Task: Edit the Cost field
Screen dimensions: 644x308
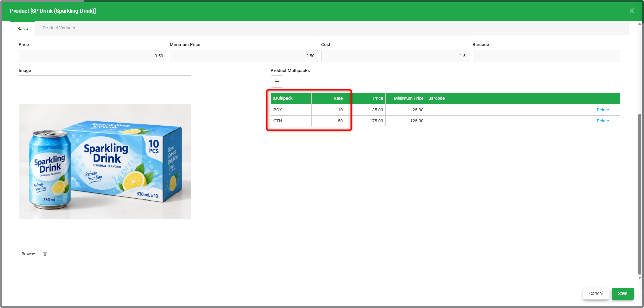Action: pos(395,56)
